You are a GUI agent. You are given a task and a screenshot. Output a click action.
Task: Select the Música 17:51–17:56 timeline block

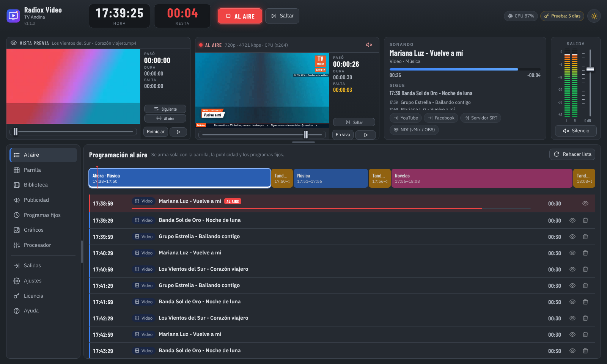331,178
